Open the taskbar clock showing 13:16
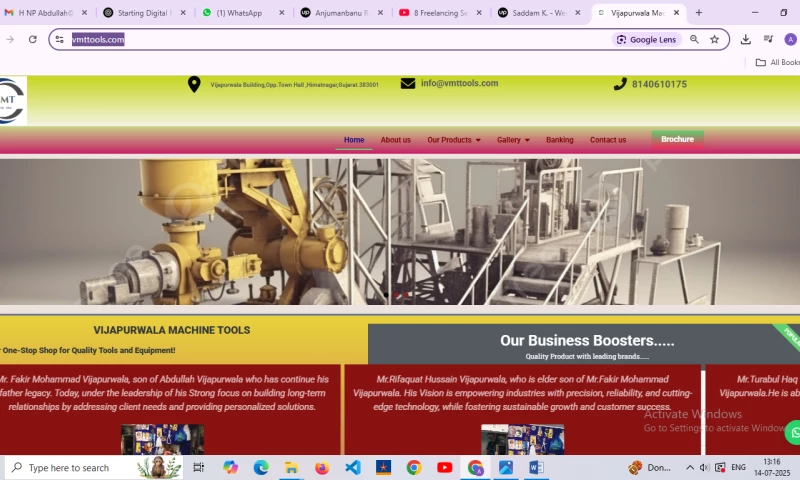The image size is (800, 480). (x=771, y=467)
